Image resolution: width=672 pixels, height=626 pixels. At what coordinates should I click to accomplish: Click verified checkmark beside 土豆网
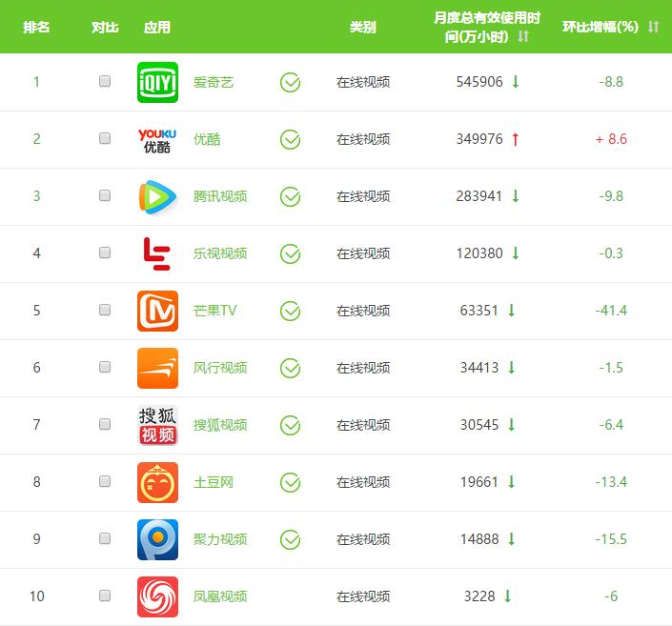pos(290,482)
